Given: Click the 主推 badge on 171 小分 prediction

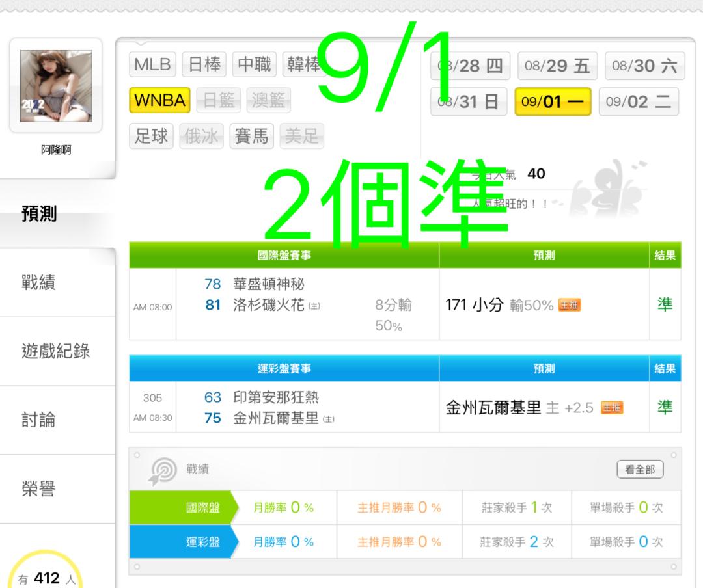Looking at the screenshot, I should pos(570,305).
